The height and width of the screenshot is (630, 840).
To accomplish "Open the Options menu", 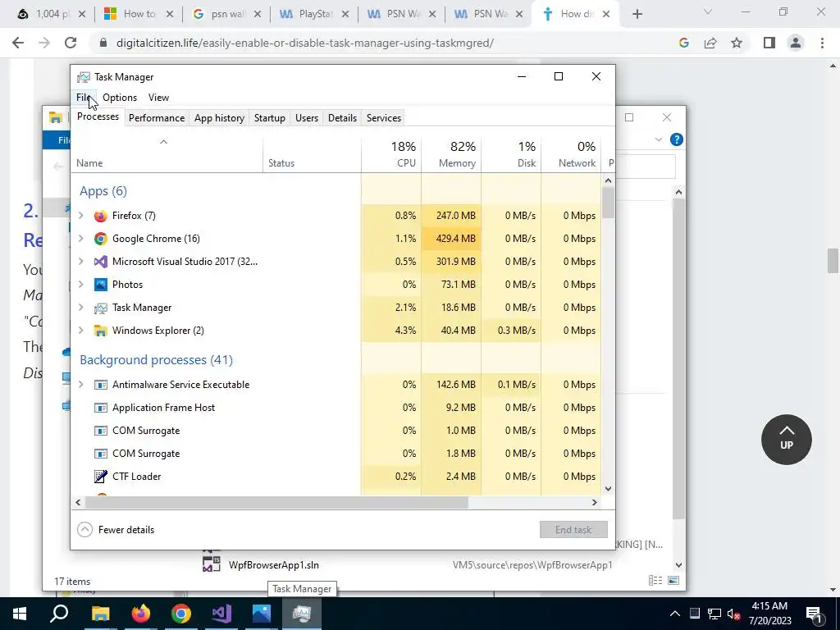I will click(120, 98).
